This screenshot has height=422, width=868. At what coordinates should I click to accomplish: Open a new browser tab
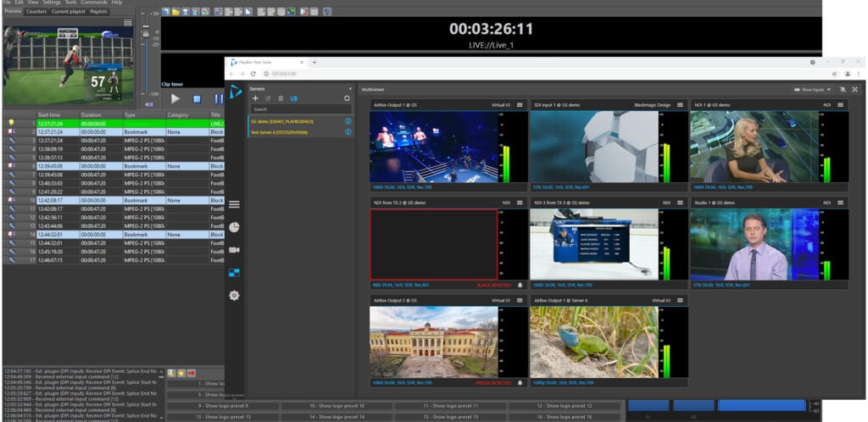(x=314, y=63)
